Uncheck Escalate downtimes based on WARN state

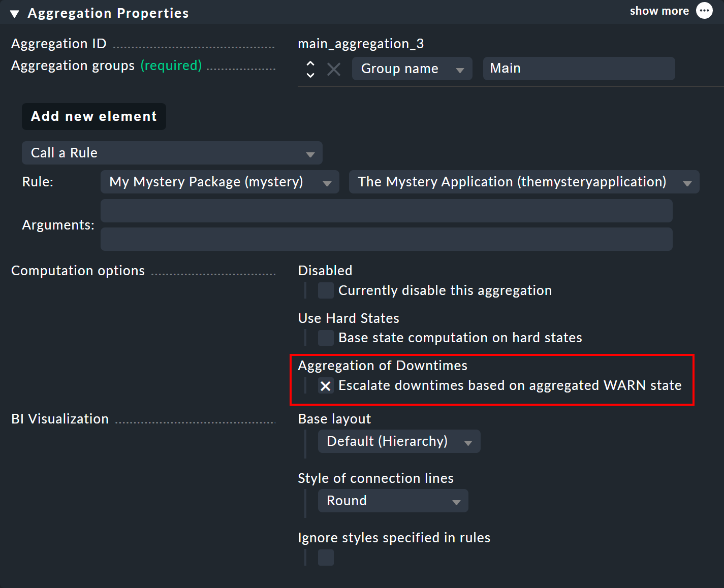point(326,386)
